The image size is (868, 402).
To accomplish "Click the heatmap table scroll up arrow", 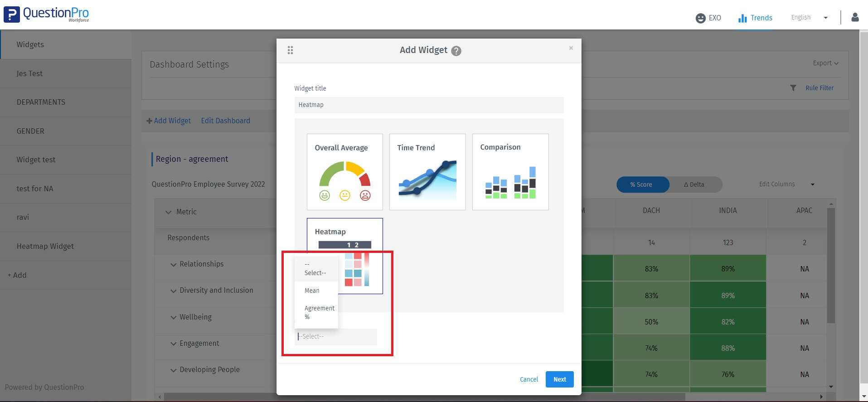I will point(831,204).
